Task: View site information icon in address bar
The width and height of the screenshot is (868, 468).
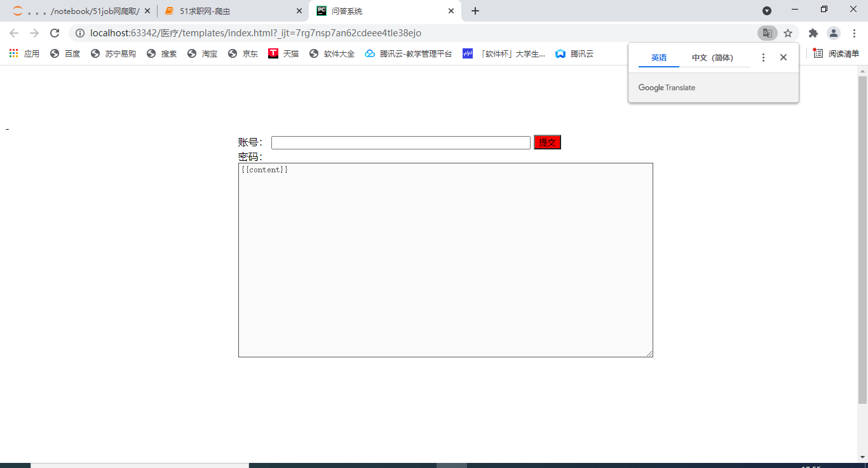Action: tap(80, 33)
